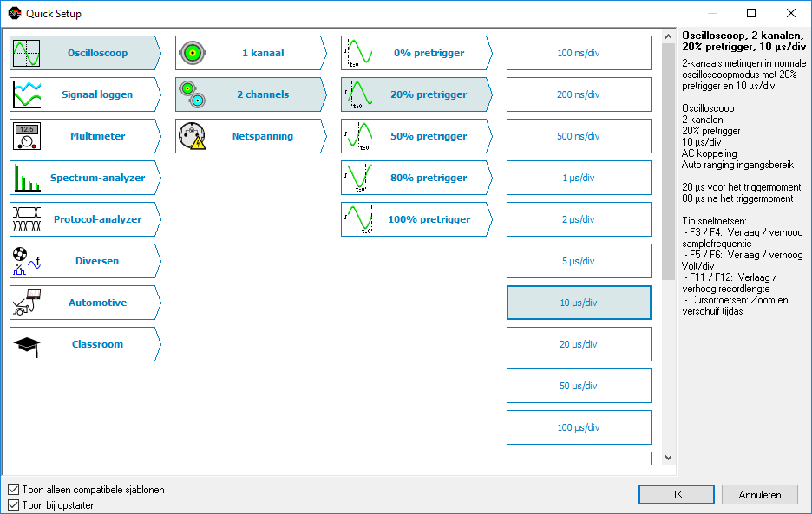Click the Annuleren button
Screen dimensions: 812x514
(760, 494)
